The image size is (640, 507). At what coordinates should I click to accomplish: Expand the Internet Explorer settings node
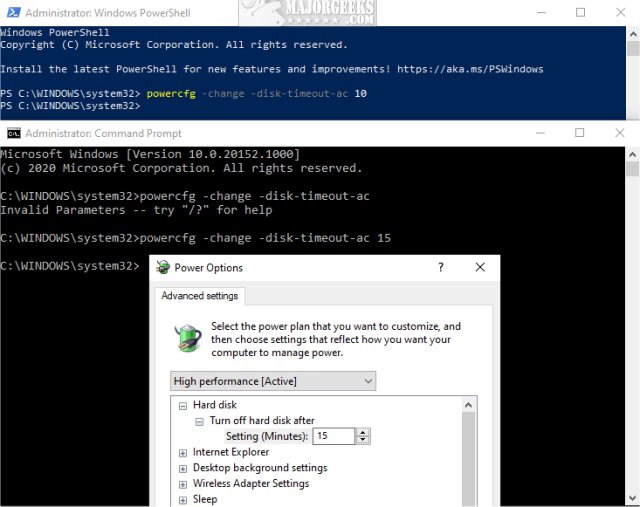click(183, 453)
